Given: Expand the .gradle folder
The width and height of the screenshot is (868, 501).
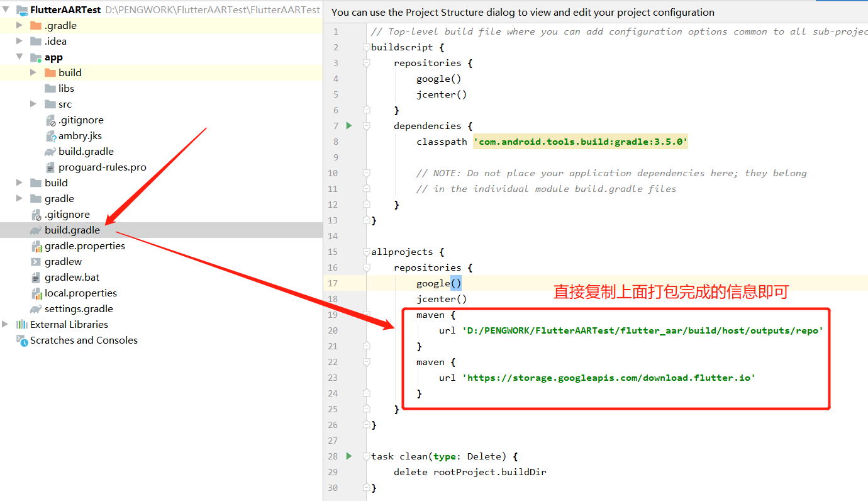Looking at the screenshot, I should click(18, 25).
